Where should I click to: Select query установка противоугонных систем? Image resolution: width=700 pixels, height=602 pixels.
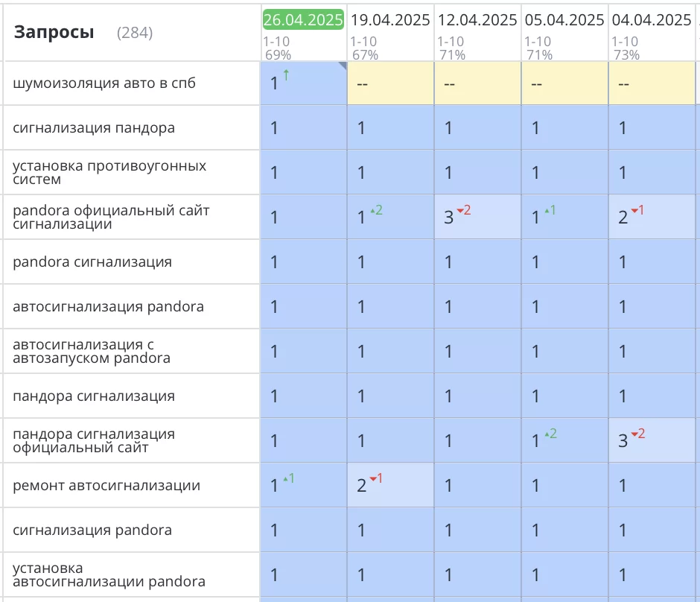[x=109, y=172]
